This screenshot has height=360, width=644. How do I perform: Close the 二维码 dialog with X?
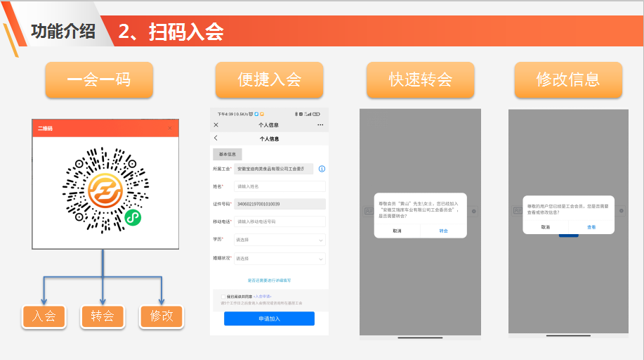pyautogui.click(x=170, y=129)
